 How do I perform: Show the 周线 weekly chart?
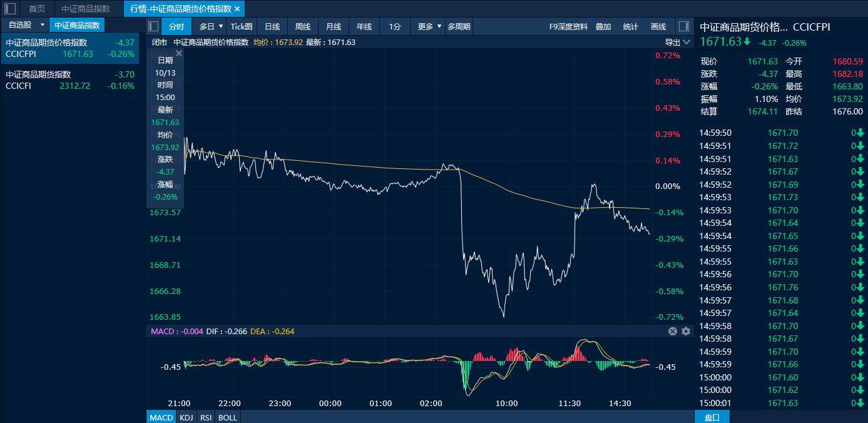303,26
